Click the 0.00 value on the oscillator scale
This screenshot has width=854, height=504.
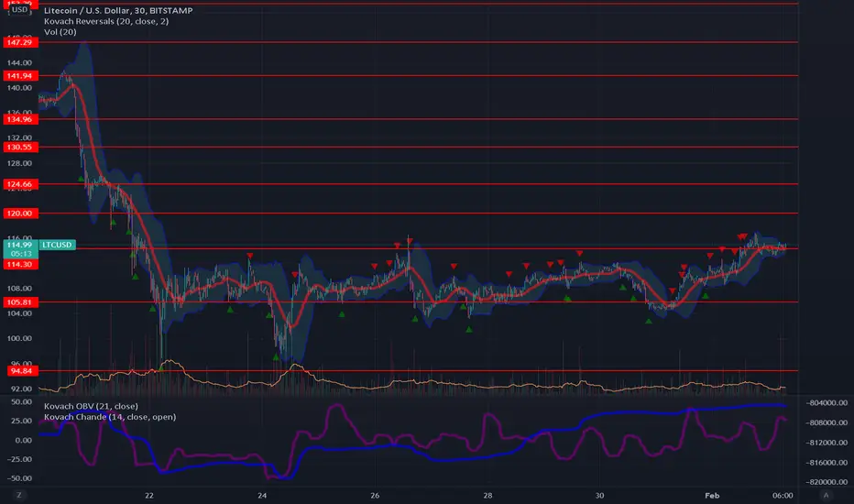24,440
